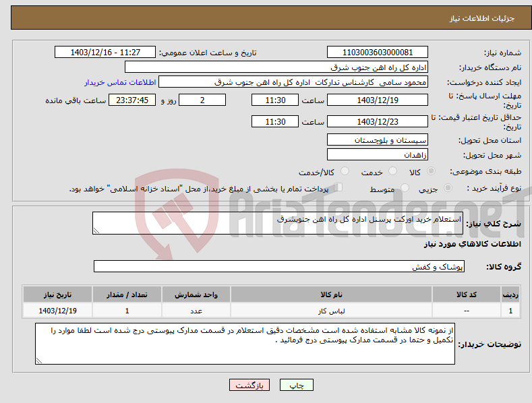This screenshot has height=403, width=532.
Task: Click the announcement date field 1403/12/16 - 11:27
Action: pos(105,53)
